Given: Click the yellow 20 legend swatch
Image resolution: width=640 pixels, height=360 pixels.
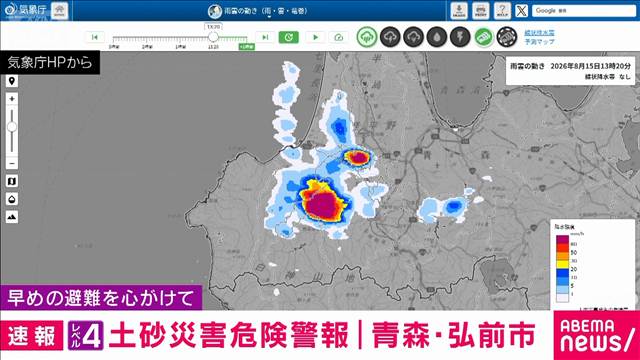Looking at the screenshot, I should tap(562, 264).
